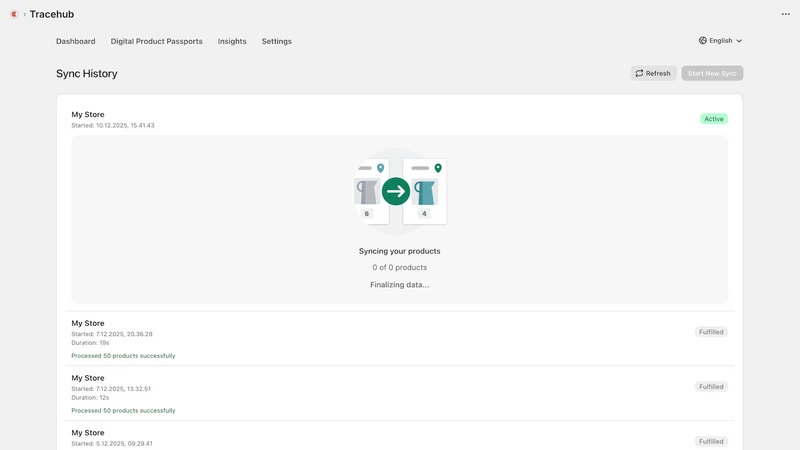Click success message under Duration: 19s
800x450 pixels.
click(123, 356)
